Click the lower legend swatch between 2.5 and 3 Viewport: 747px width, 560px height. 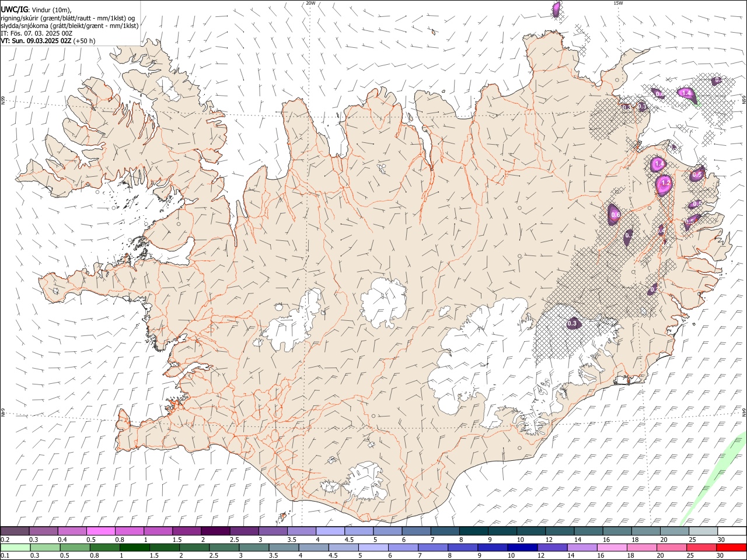224,548
